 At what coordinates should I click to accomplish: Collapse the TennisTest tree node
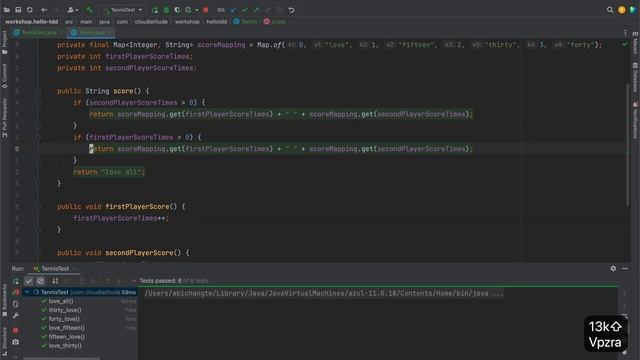[27, 292]
